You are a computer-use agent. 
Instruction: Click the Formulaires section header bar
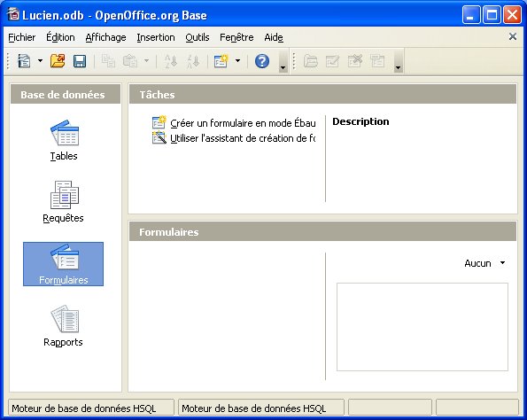tap(322, 232)
